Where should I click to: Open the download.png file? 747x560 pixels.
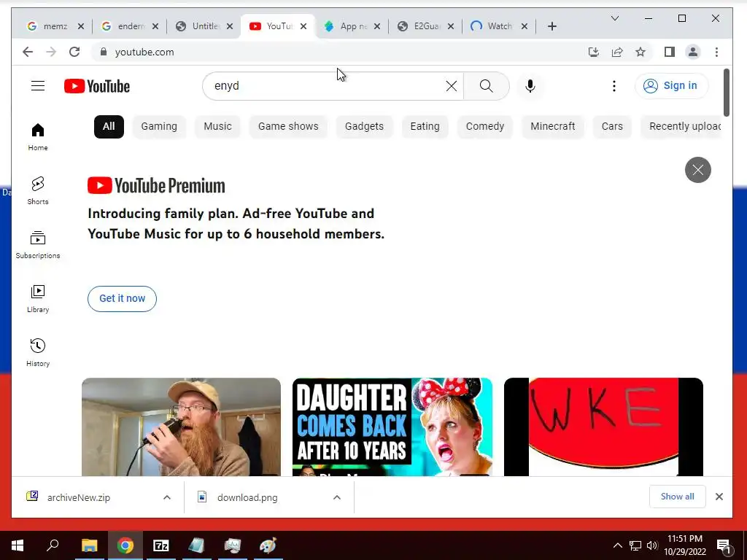pyautogui.click(x=247, y=497)
